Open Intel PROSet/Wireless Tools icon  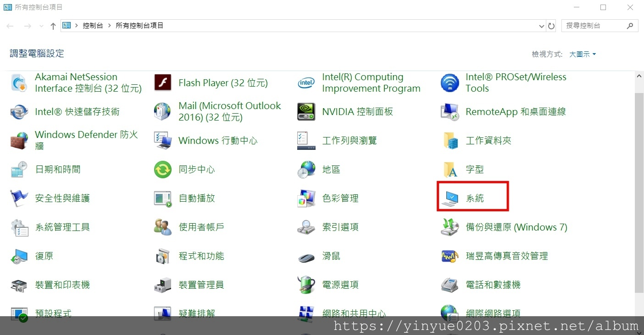(x=450, y=83)
